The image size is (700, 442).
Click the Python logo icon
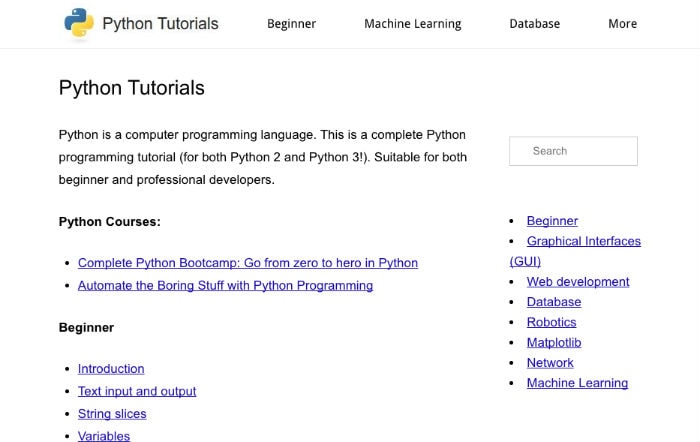click(x=79, y=22)
